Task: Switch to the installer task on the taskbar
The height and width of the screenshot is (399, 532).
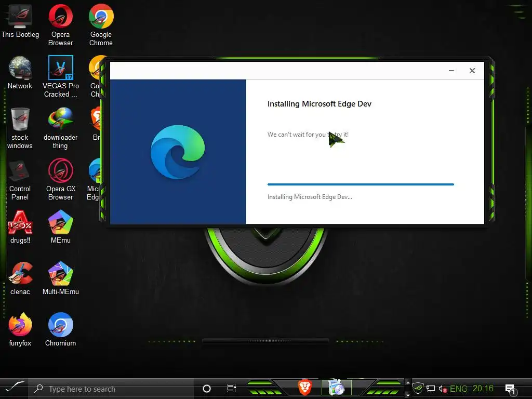Action: (337, 388)
